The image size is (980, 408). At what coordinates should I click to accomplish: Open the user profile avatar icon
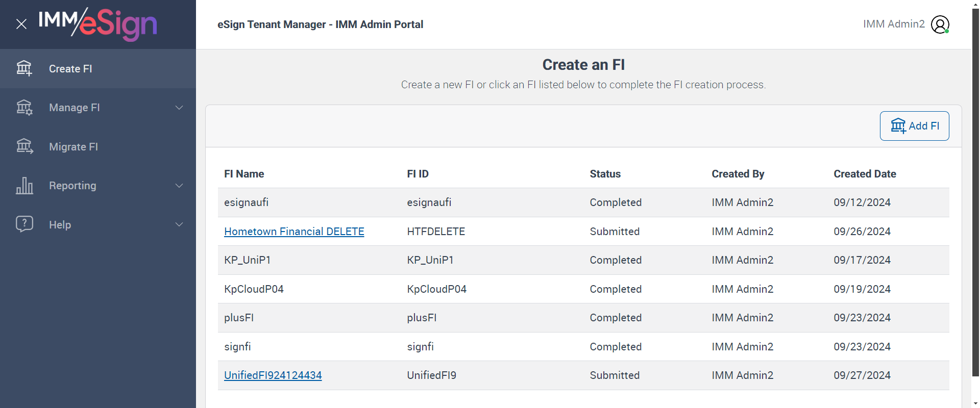(940, 24)
